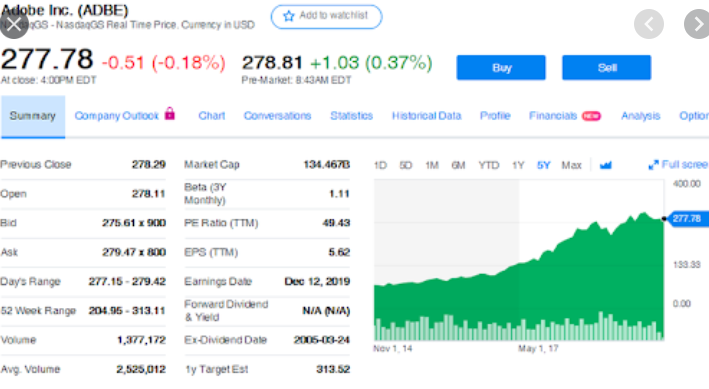Click Forward Dividend & Yield N/A (N/A)
Image resolution: width=709 pixels, height=389 pixels.
(x=326, y=311)
